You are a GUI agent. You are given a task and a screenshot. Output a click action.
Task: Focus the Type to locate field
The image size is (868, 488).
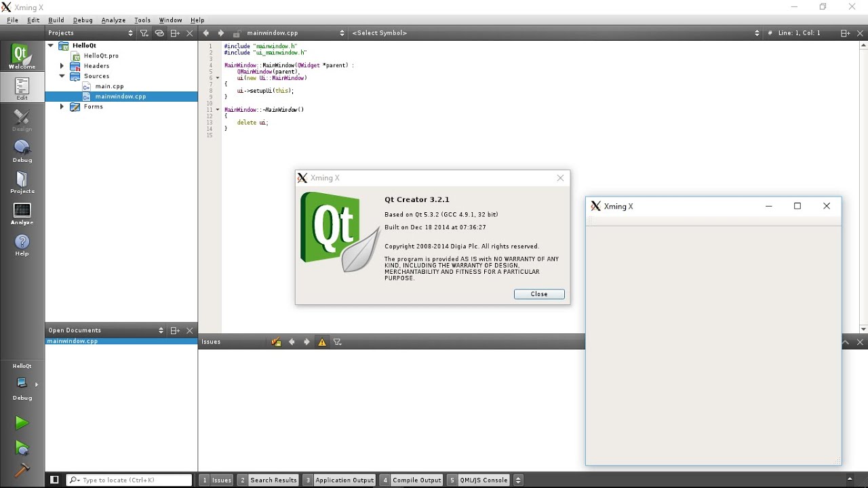click(x=129, y=480)
